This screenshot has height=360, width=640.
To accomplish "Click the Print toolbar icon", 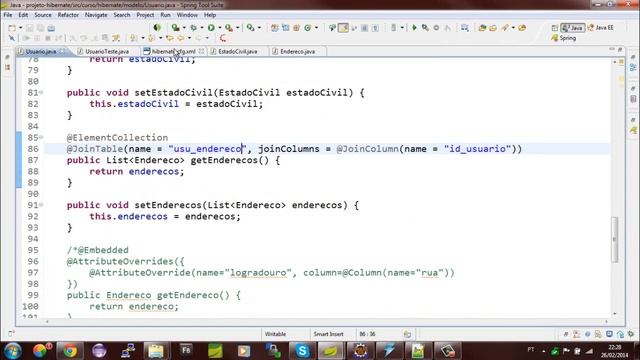I will (x=51, y=28).
